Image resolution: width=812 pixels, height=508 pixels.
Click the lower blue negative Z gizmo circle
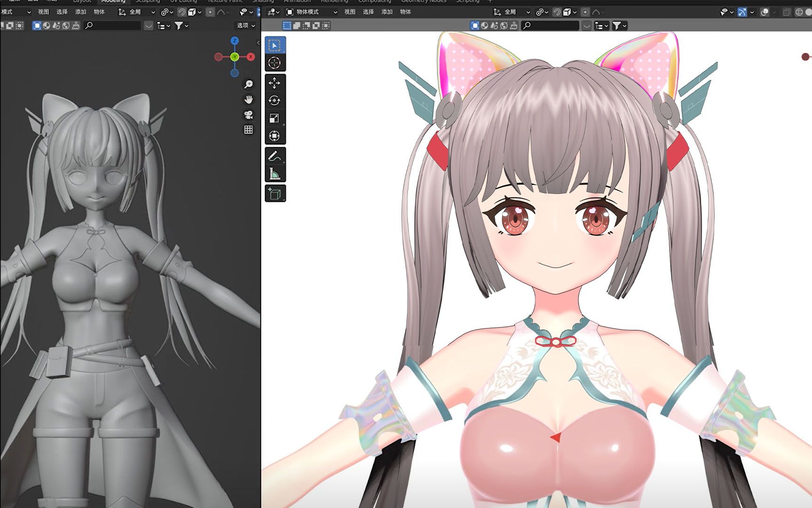(x=234, y=73)
